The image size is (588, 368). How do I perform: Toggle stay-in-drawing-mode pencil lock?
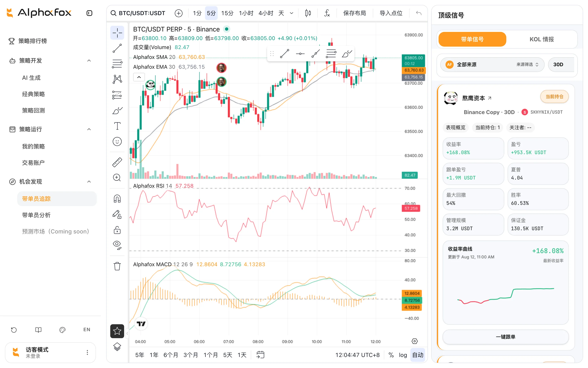pyautogui.click(x=117, y=214)
